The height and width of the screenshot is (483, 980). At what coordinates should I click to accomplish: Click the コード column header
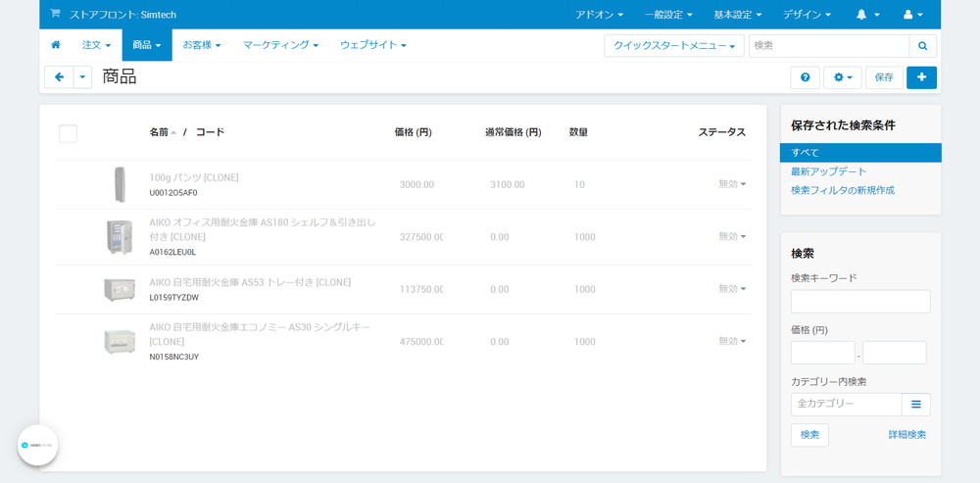(x=210, y=132)
